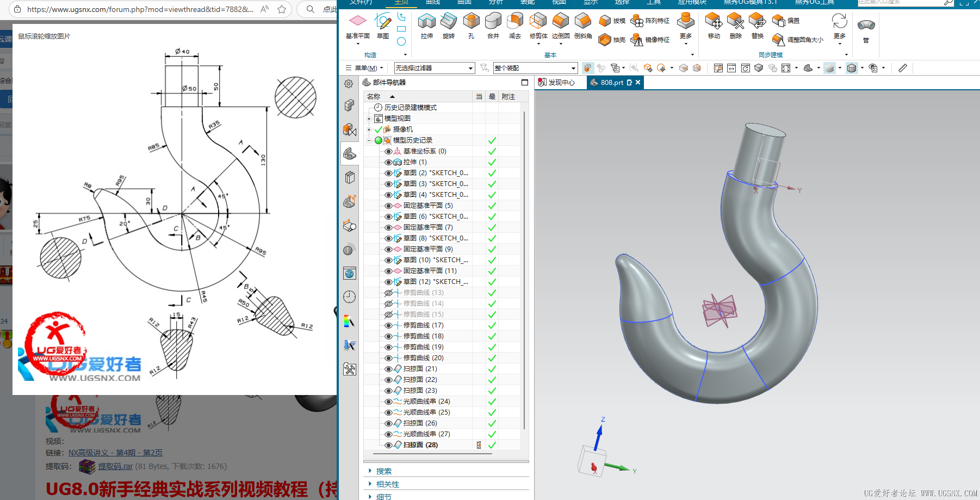Click the Resize Blend (调整圆角大小) tool

click(798, 40)
